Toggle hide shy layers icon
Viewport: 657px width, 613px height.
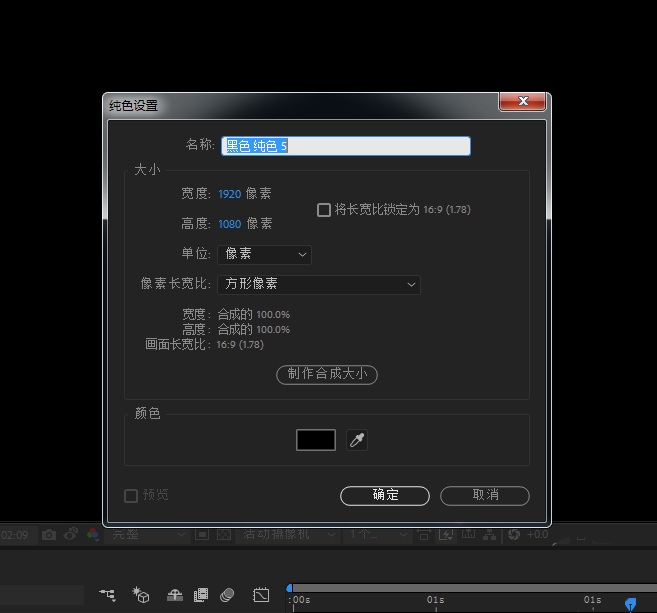[174, 595]
